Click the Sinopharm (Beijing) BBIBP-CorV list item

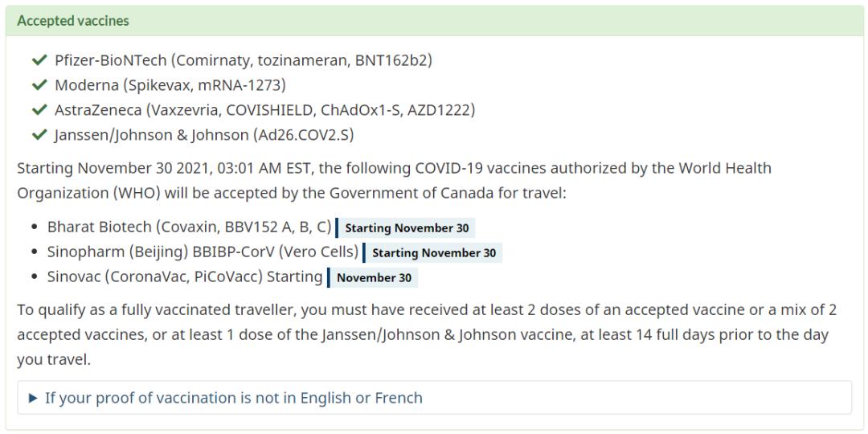[203, 252]
